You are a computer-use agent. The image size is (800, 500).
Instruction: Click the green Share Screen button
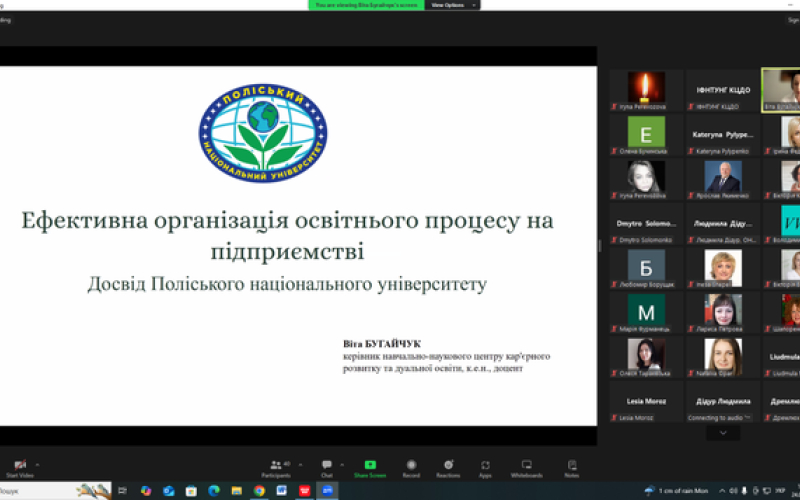(x=370, y=468)
